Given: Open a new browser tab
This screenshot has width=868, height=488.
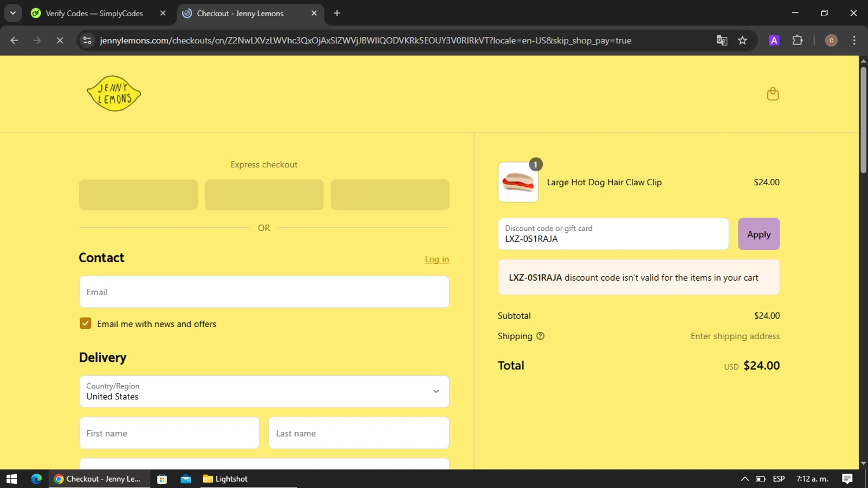Looking at the screenshot, I should tap(337, 13).
